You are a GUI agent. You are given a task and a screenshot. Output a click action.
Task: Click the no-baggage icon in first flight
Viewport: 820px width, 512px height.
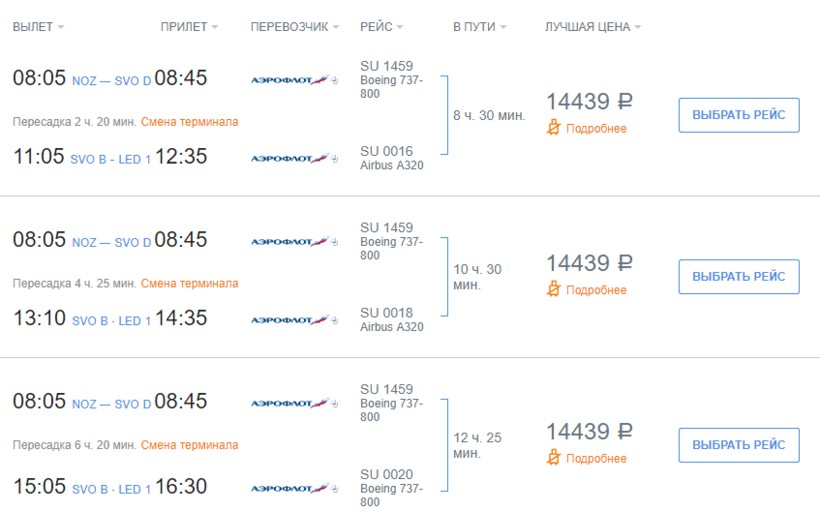pyautogui.click(x=553, y=128)
